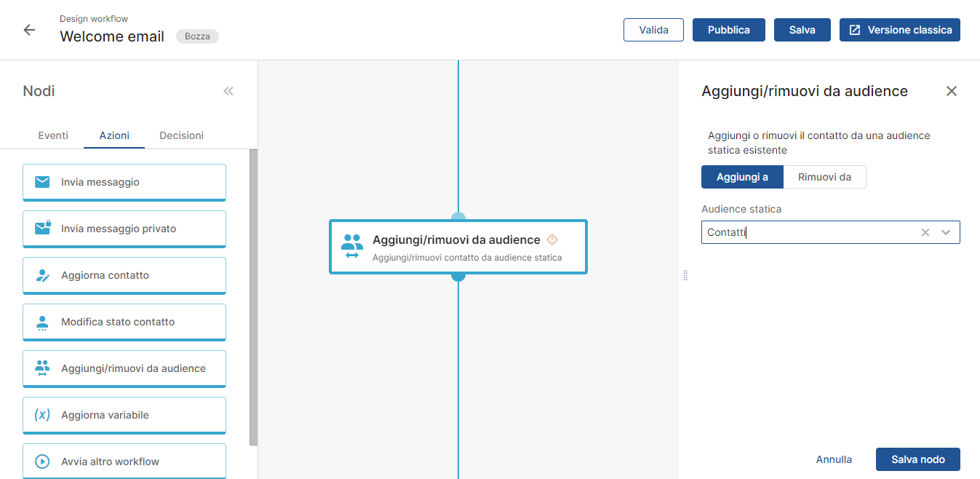The width and height of the screenshot is (980, 479).
Task: Click the play icon for Avvia altro workflow
Action: [x=42, y=462]
